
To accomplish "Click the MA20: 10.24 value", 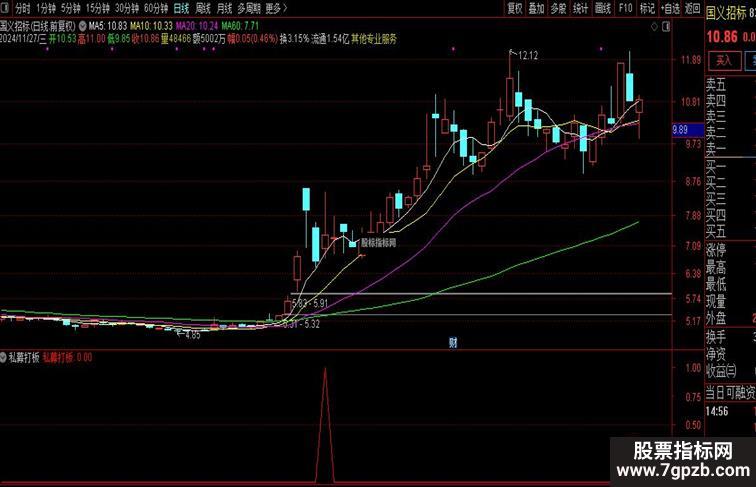I will tap(197, 26).
